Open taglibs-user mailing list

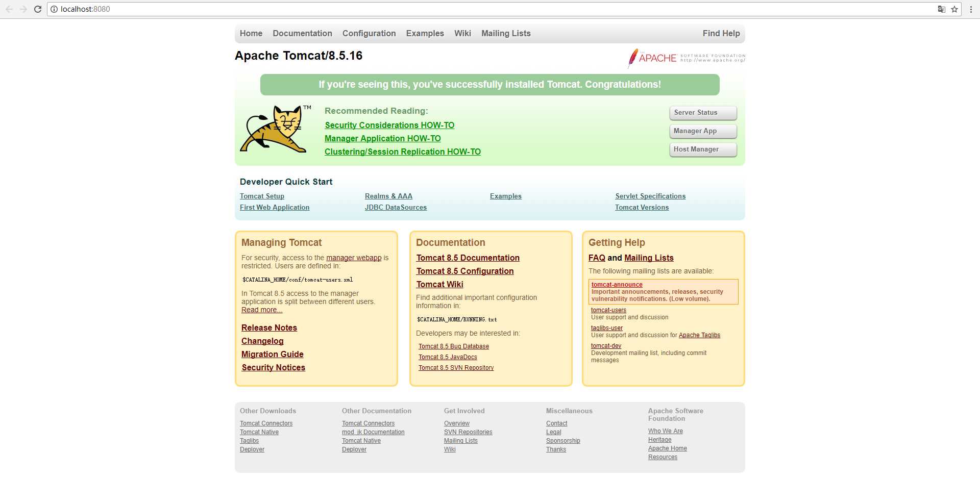(607, 328)
